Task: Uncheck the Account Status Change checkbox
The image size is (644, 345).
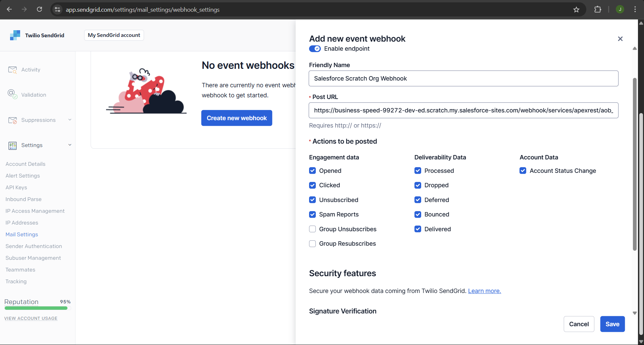Action: pyautogui.click(x=523, y=170)
